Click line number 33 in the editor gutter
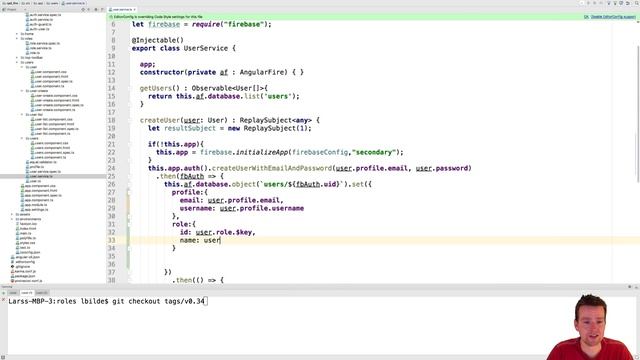640x360 pixels. click(111, 240)
